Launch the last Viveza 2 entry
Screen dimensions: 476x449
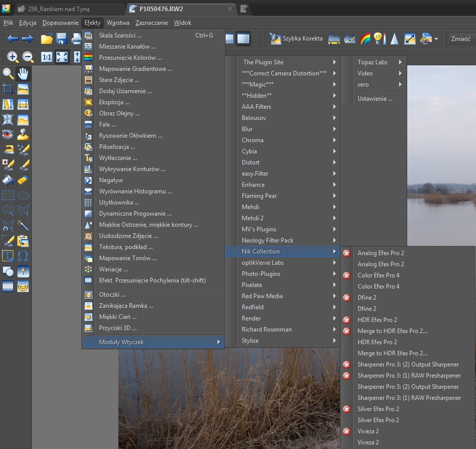point(368,442)
